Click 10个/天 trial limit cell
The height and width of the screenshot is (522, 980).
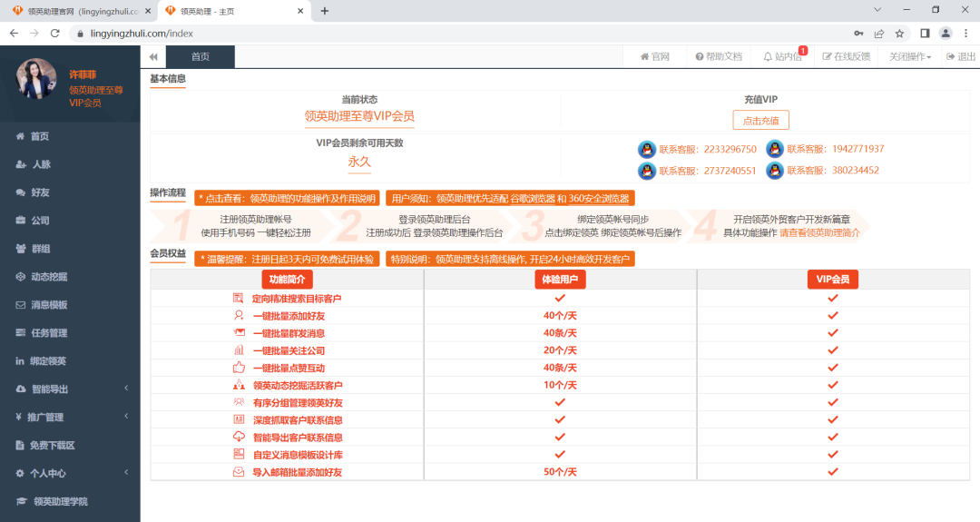560,385
